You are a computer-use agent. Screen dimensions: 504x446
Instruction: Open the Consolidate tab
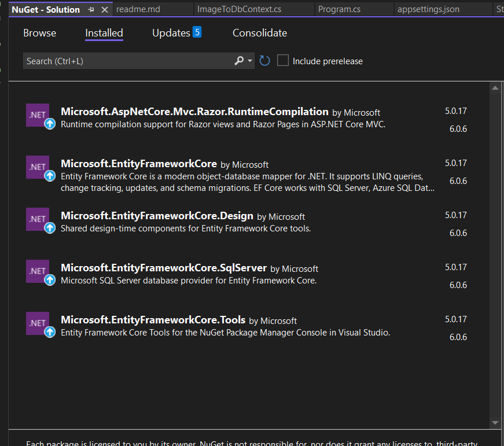pyautogui.click(x=259, y=33)
